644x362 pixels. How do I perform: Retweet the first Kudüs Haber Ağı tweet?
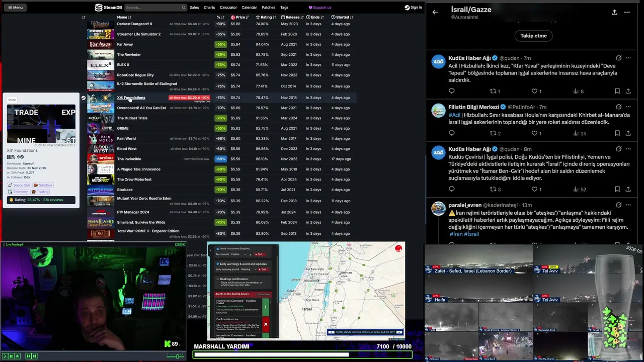point(495,91)
